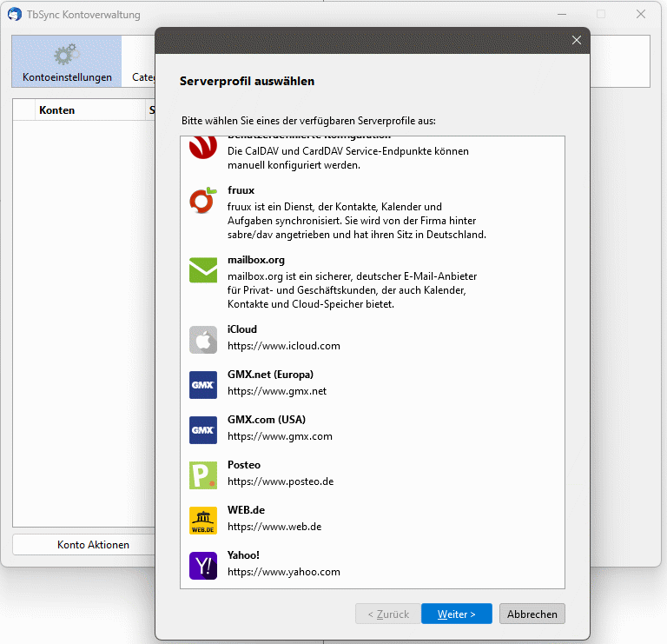The image size is (667, 644).
Task: Close the Serverprofil dialog with the X
Action: pyautogui.click(x=577, y=40)
